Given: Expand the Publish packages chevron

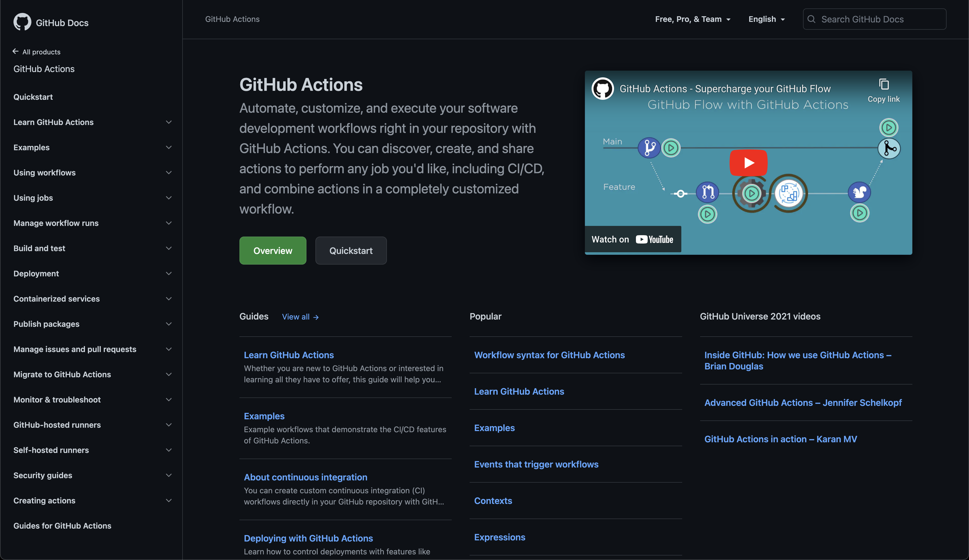Looking at the screenshot, I should pyautogui.click(x=169, y=324).
